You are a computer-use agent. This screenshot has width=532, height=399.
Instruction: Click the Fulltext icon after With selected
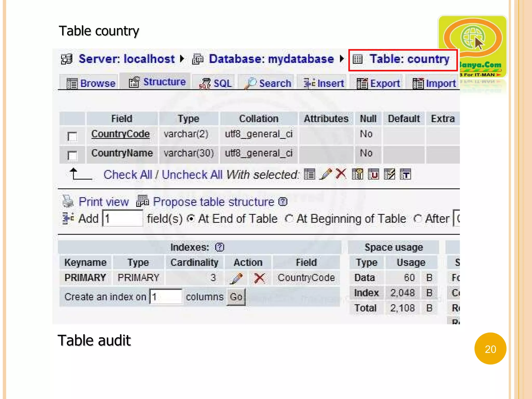(405, 174)
